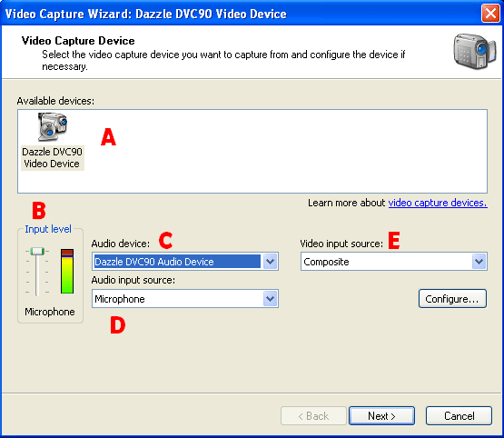504x438 pixels.
Task: Click the Composite video input field
Action: click(x=394, y=262)
